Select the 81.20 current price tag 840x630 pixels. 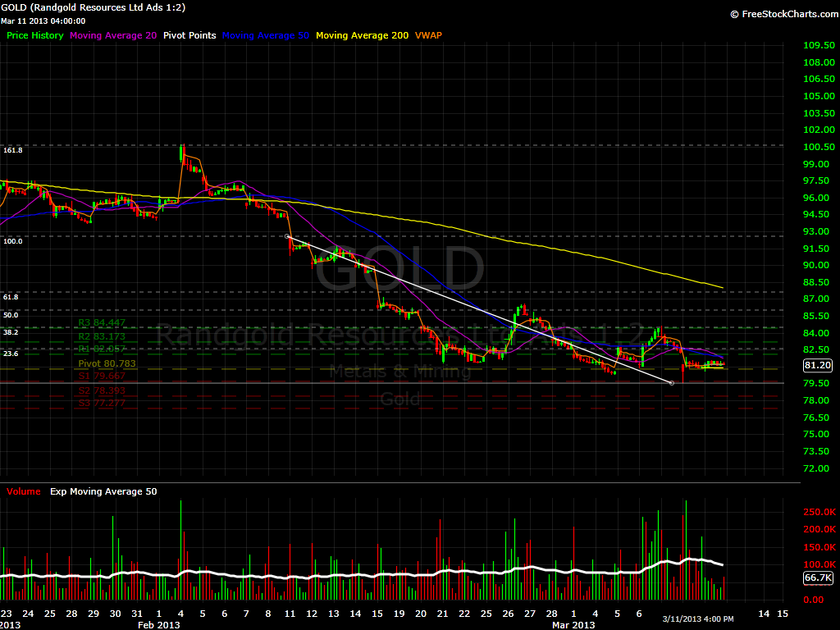[x=817, y=367]
